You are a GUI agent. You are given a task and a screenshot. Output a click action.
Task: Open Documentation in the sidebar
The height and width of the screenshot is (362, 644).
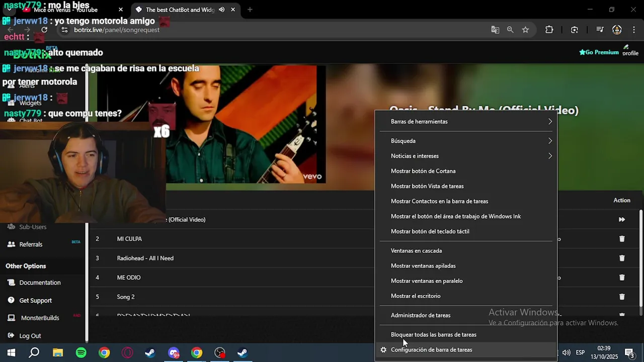point(40,283)
